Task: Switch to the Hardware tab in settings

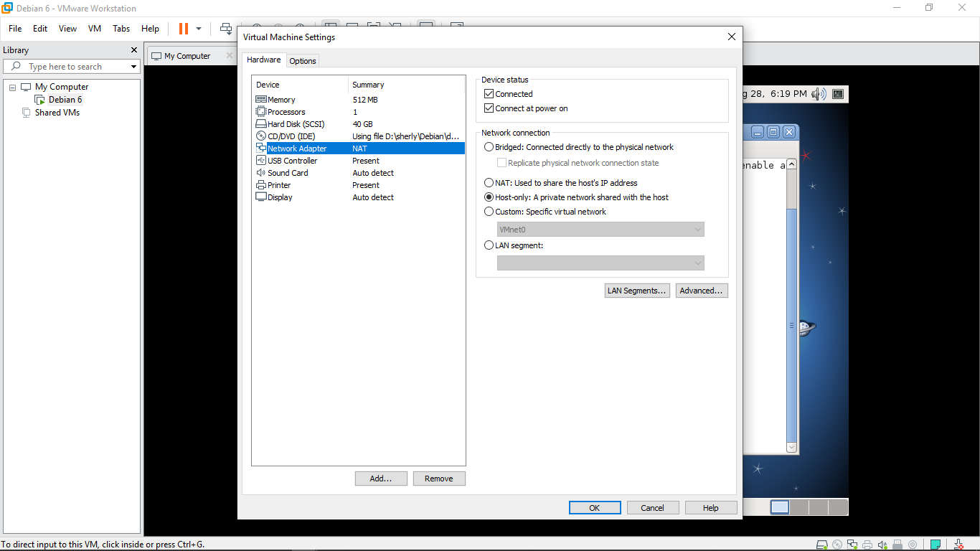Action: point(264,60)
